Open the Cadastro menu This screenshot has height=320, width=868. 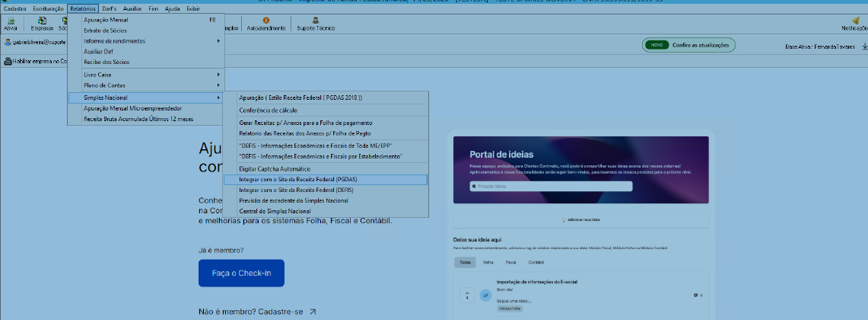(15, 9)
